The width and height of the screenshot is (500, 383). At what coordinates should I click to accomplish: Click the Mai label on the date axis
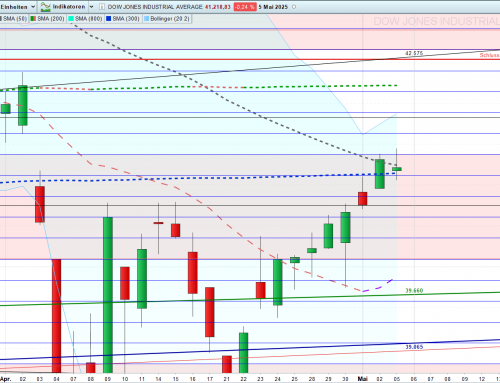(x=362, y=379)
